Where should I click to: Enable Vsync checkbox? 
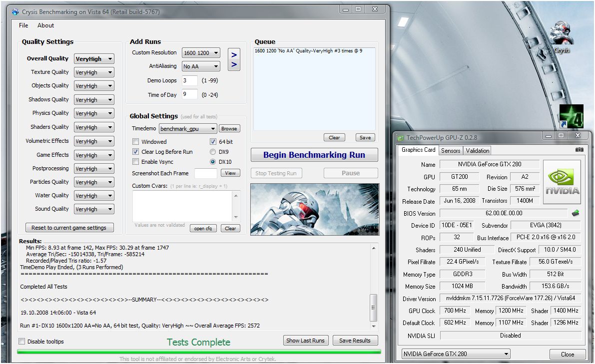[135, 161]
